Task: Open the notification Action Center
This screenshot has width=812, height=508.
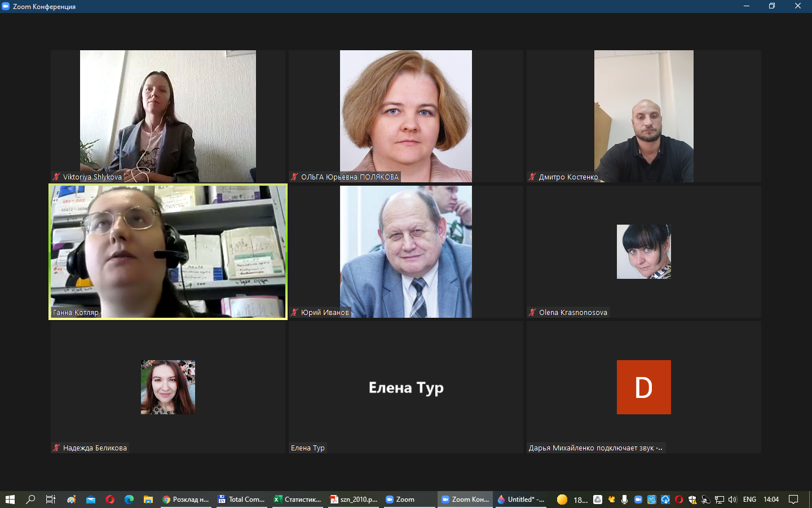Action: (793, 499)
